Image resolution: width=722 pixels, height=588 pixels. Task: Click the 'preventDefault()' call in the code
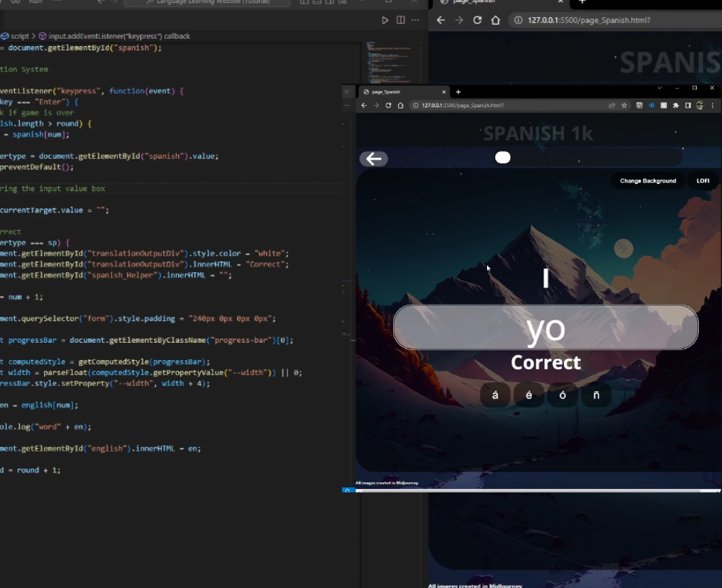pos(37,167)
